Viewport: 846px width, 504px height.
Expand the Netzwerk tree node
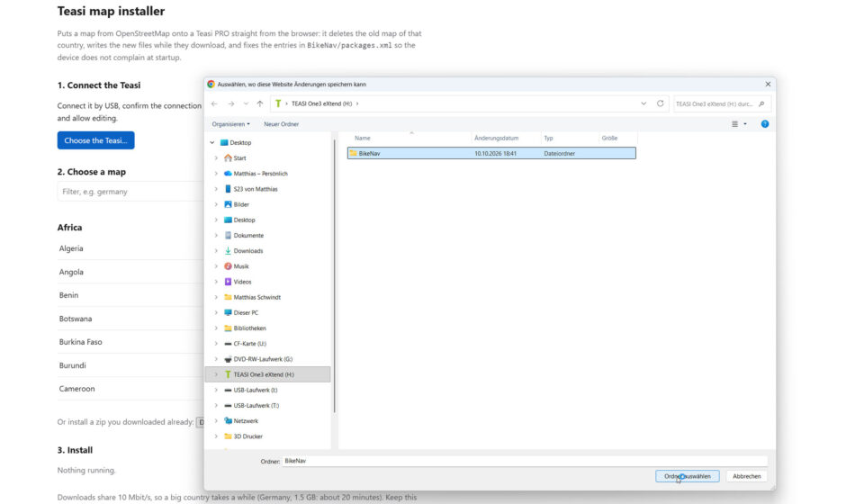tap(216, 421)
